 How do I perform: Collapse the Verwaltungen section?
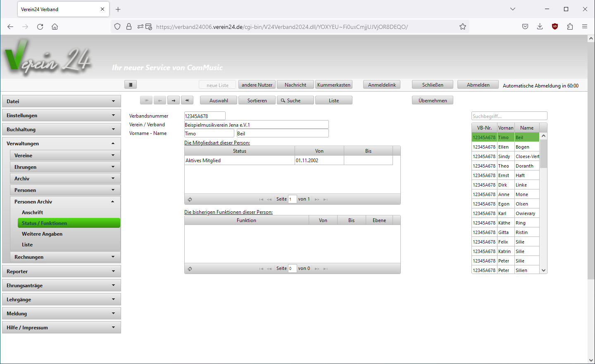click(61, 144)
